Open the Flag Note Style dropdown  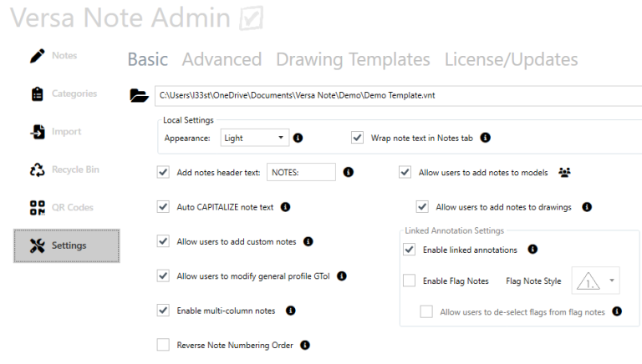[x=596, y=281]
